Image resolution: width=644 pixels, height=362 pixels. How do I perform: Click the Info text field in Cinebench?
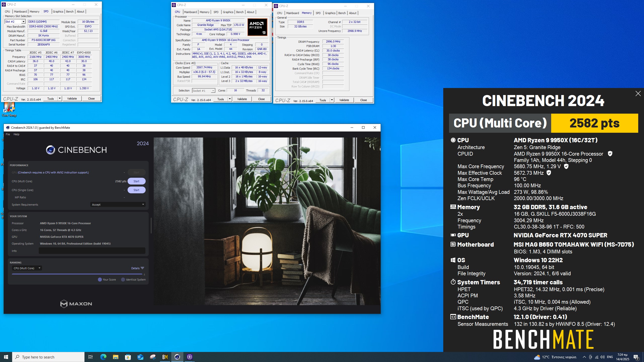pos(92,251)
